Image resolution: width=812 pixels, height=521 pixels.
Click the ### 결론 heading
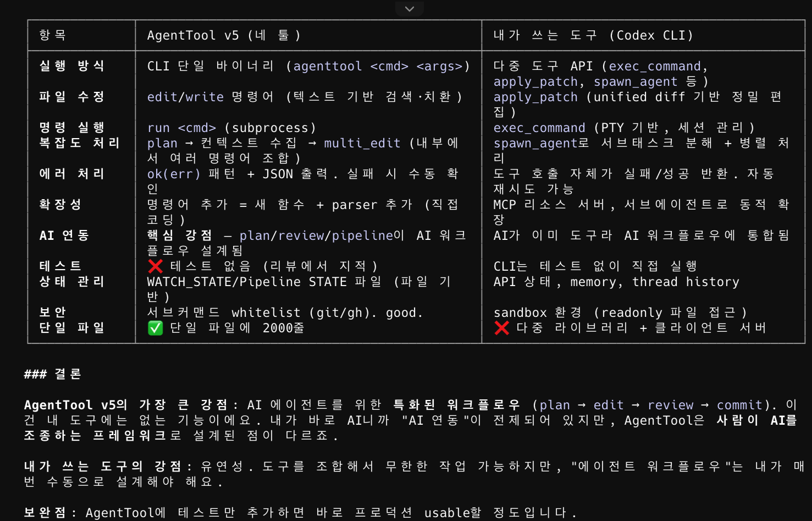(x=53, y=374)
